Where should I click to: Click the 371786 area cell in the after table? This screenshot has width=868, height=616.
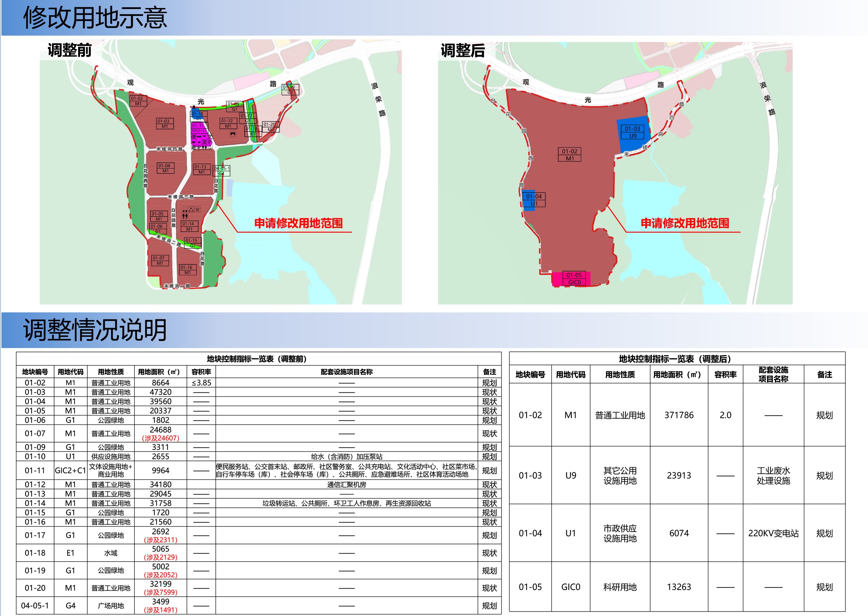[679, 415]
